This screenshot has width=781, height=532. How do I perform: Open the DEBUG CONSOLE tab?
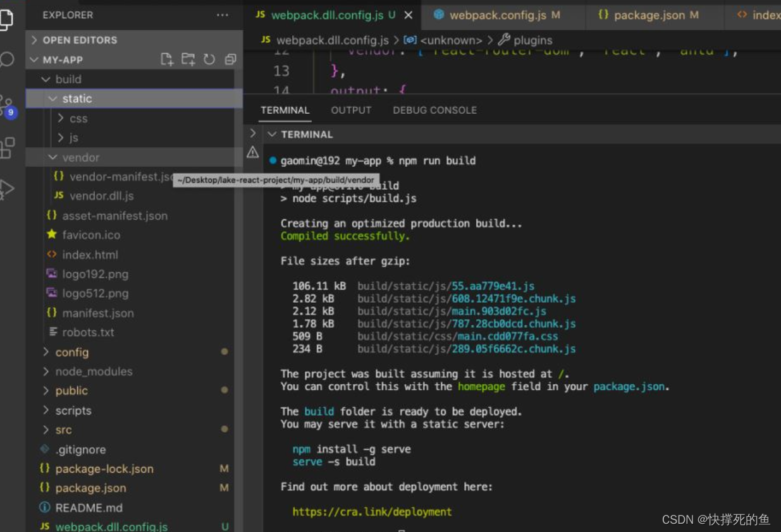(x=434, y=110)
